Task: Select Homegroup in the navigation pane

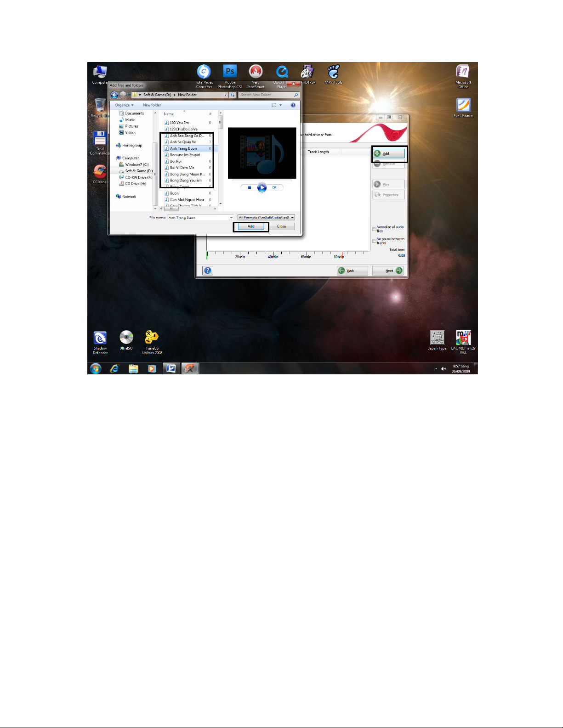Action: 132,145
